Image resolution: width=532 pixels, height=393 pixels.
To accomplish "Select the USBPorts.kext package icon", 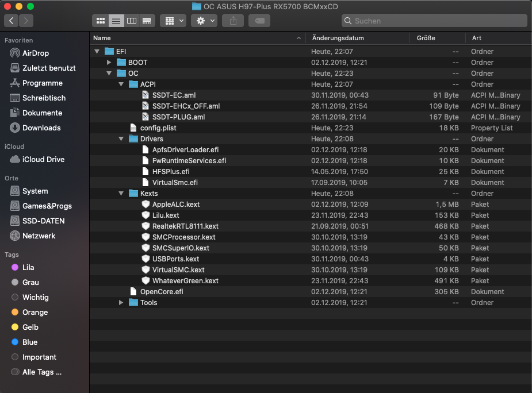I will click(x=146, y=259).
